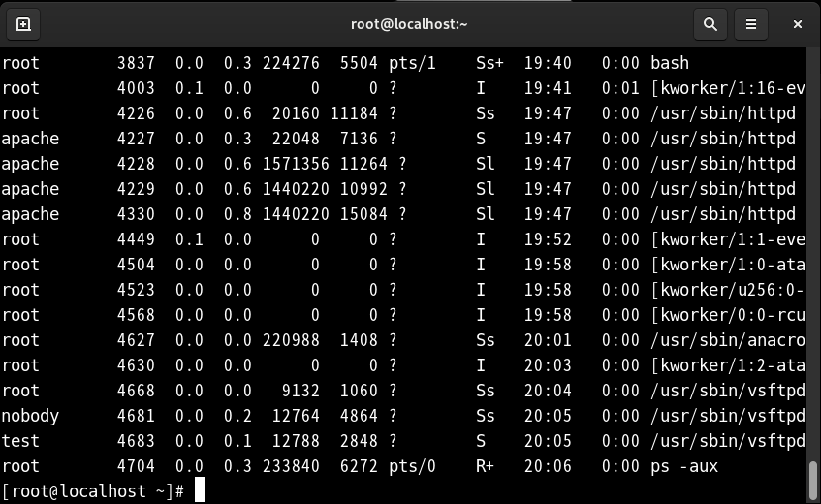Image resolution: width=821 pixels, height=504 pixels.
Task: Click RSS value 15084
Action: pyautogui.click(x=363, y=214)
